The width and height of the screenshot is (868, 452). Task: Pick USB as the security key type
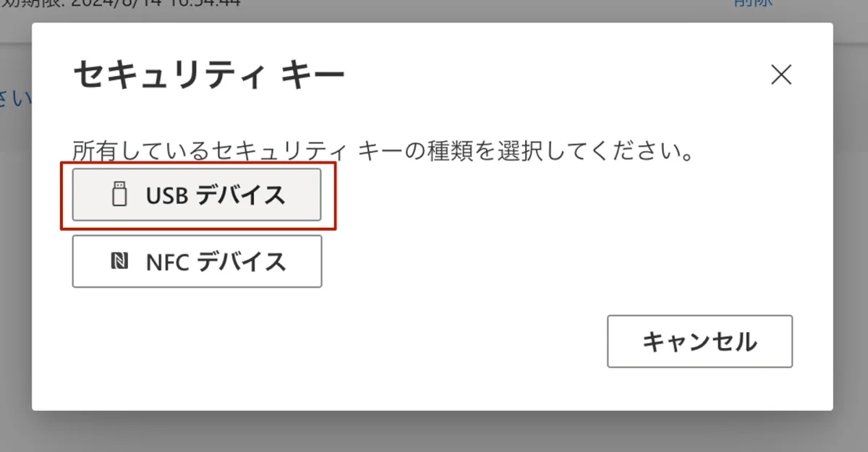pos(197,195)
